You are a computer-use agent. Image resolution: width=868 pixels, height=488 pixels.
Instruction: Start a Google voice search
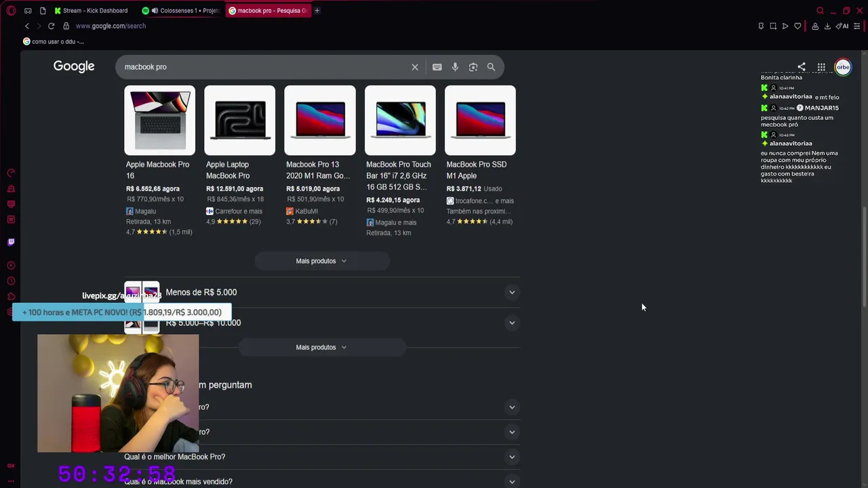[x=455, y=67]
